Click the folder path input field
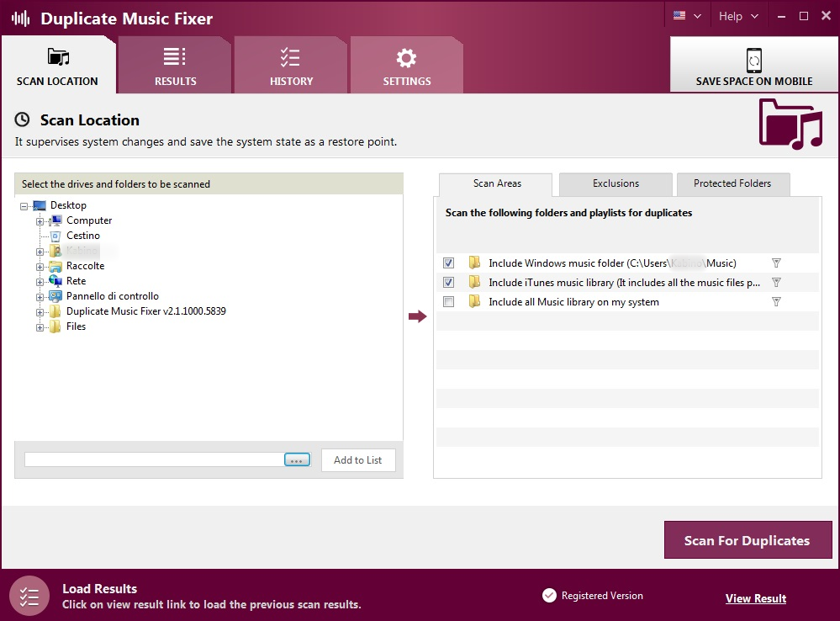Screen dimensions: 840x621 pyautogui.click(x=154, y=459)
